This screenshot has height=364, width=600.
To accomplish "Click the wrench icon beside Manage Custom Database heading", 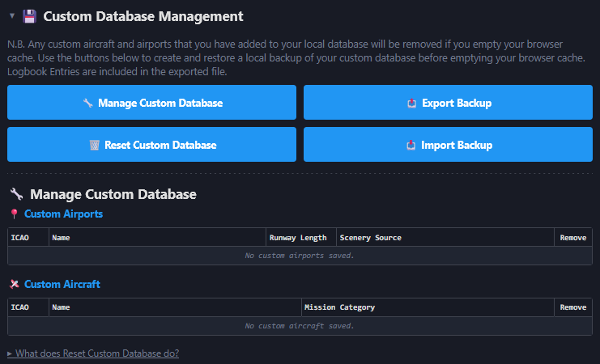I will (16, 194).
